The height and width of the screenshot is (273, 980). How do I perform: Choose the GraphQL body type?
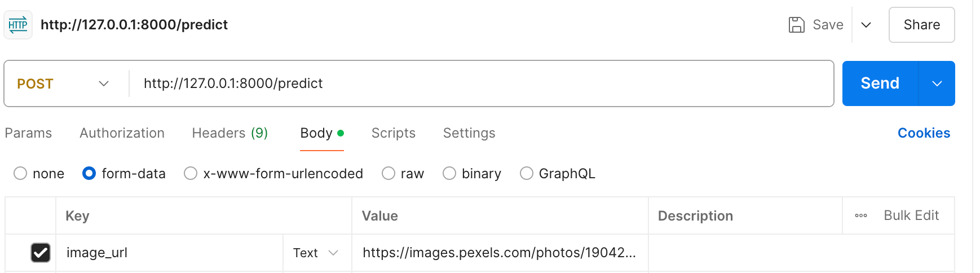527,173
